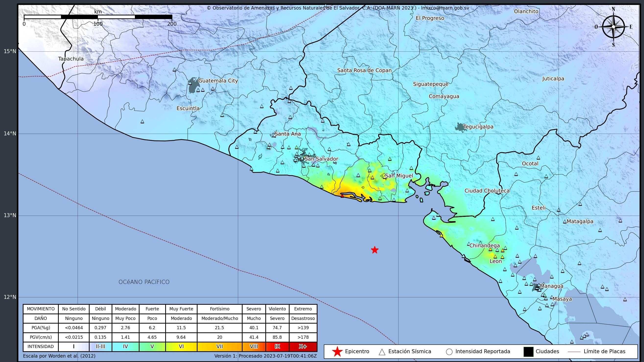This screenshot has width=644, height=362.
Task: Click the Chinandega label on map
Action: [x=484, y=245]
